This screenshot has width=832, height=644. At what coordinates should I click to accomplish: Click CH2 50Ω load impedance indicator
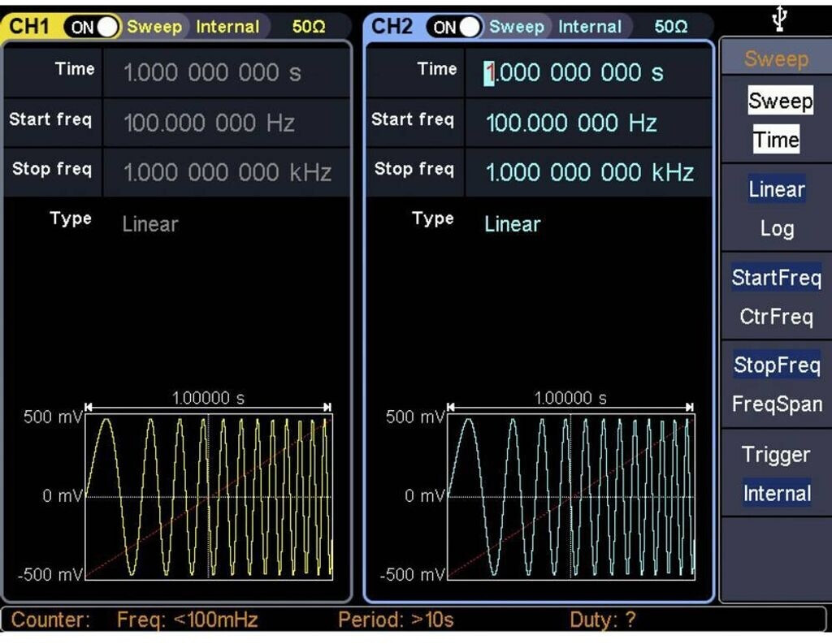point(671,27)
